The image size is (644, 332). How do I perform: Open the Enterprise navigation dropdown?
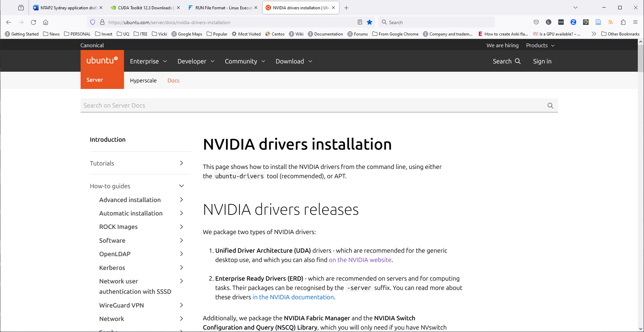148,61
